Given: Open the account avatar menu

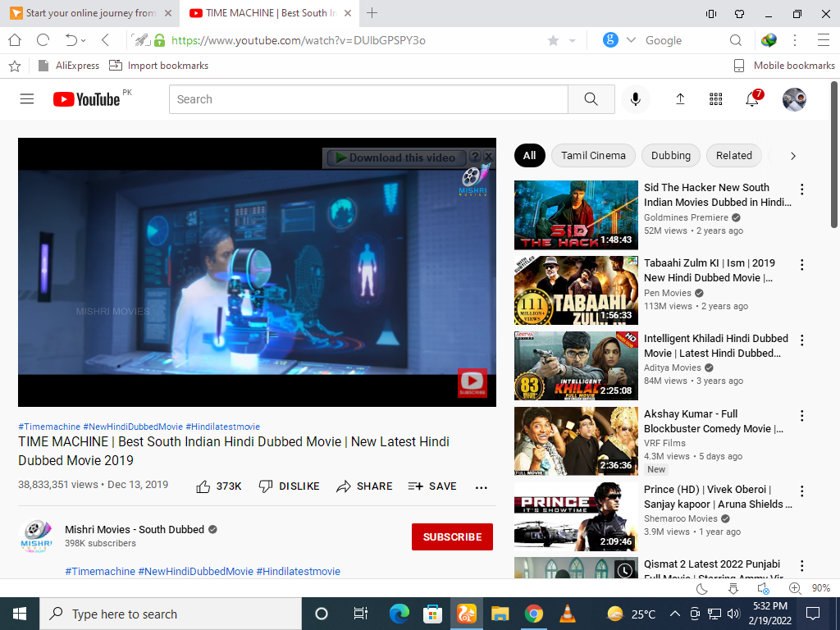Looking at the screenshot, I should (794, 99).
